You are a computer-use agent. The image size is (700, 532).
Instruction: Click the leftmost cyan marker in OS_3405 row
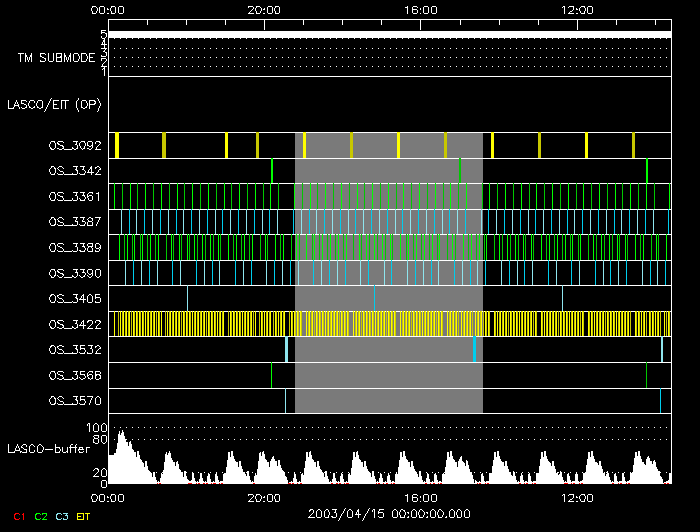click(187, 298)
